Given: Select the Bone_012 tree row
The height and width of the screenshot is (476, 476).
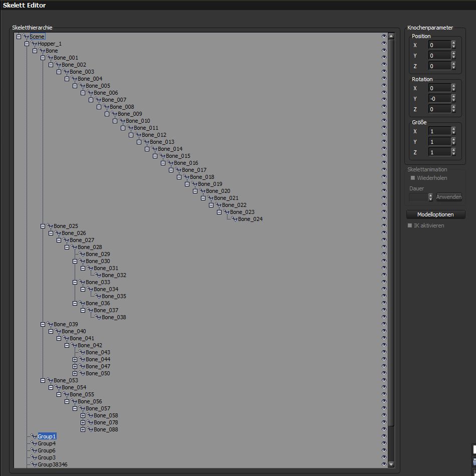Looking at the screenshot, I should [x=154, y=135].
